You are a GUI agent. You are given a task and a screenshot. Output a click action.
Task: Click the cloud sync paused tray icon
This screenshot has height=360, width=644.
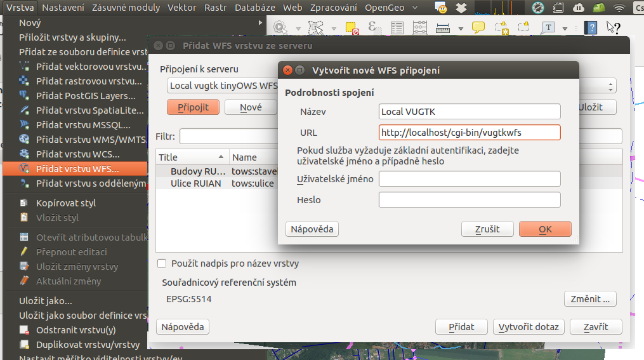coord(579,8)
